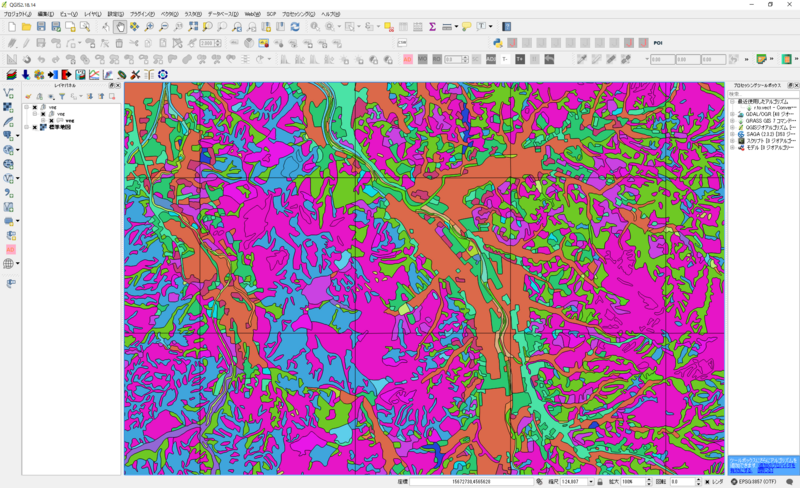Click the Map Tips yellow speech bubble icon
Image resolution: width=800 pixels, height=488 pixels.
(466, 27)
